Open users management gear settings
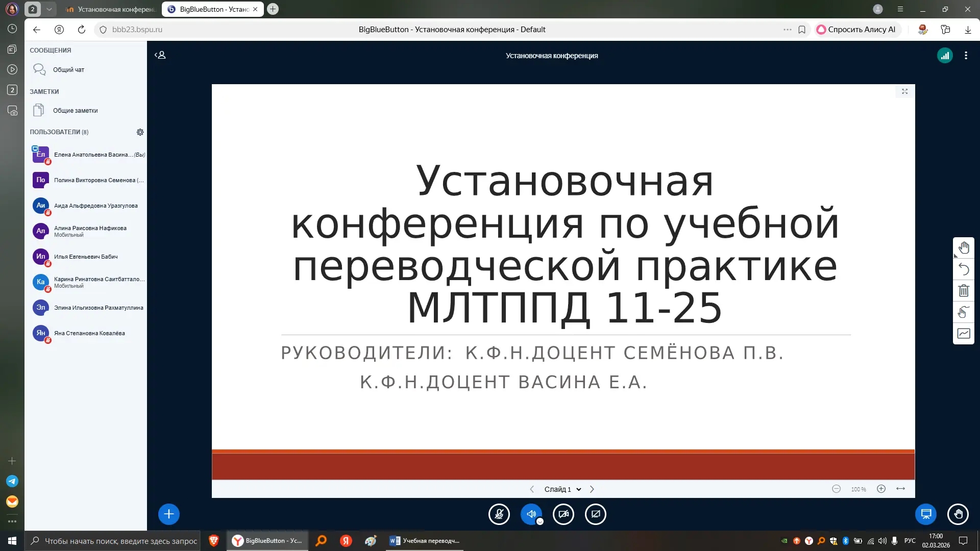 140,132
